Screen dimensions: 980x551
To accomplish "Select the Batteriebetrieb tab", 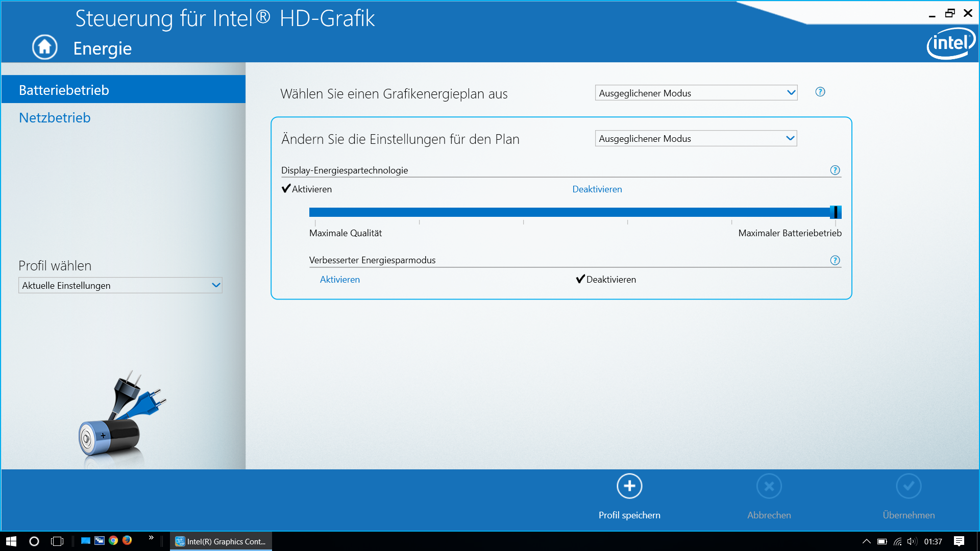I will click(64, 90).
